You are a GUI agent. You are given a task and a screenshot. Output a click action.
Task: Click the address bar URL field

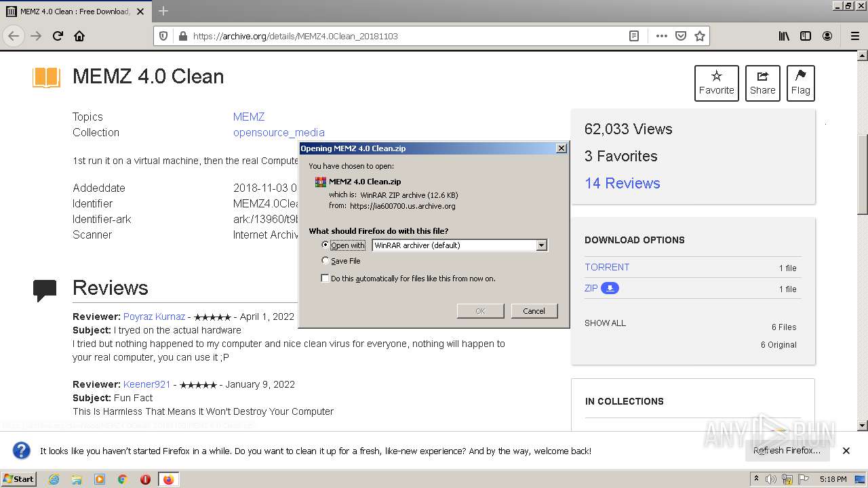click(x=407, y=36)
